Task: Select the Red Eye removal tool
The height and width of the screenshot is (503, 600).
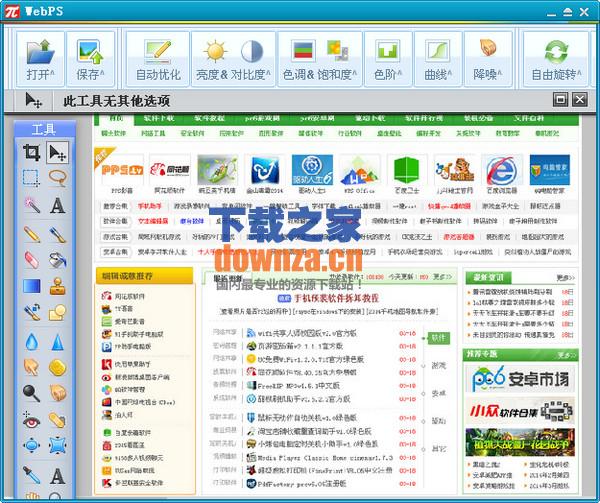Action: point(32,420)
